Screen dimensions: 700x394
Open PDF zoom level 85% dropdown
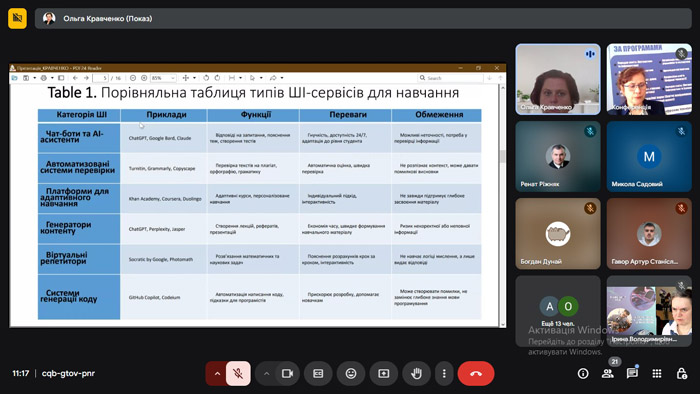coord(163,78)
